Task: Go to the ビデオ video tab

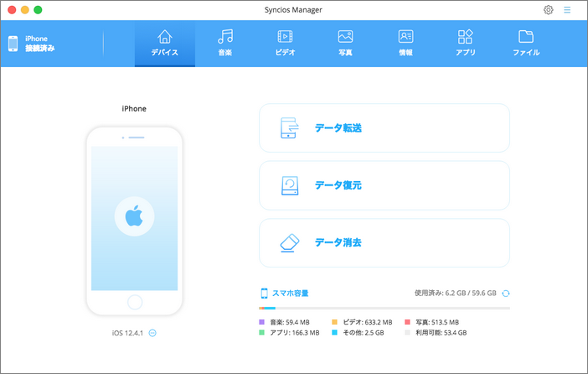Action: coord(285,44)
